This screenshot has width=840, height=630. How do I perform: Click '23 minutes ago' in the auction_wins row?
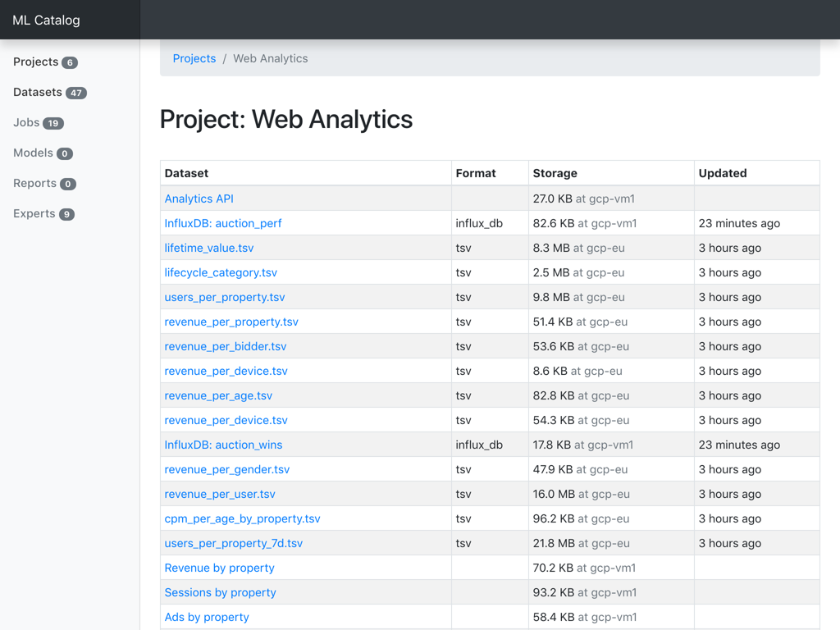[739, 445]
